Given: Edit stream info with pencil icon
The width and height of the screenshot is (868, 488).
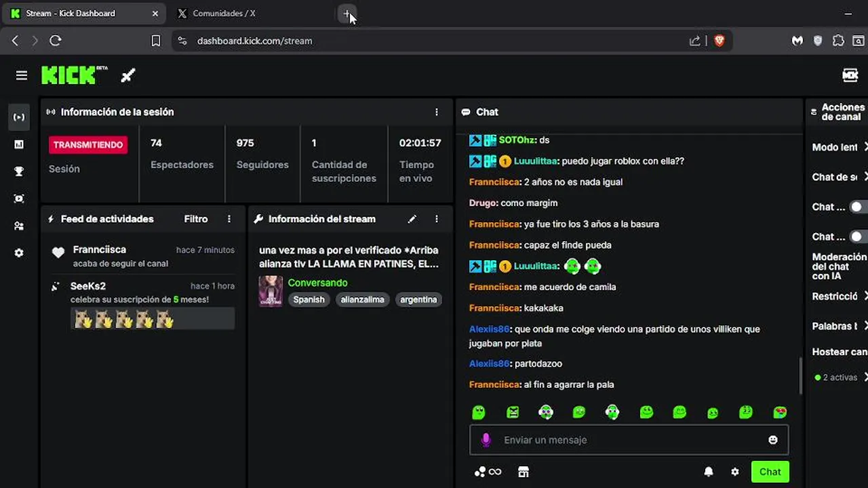Looking at the screenshot, I should coord(412,219).
